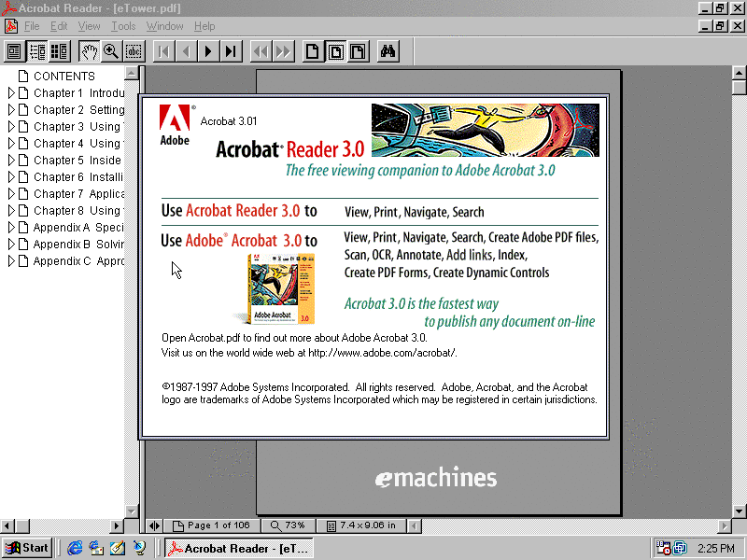The width and height of the screenshot is (747, 560).
Task: Go to next page arrow button
Action: (x=209, y=51)
